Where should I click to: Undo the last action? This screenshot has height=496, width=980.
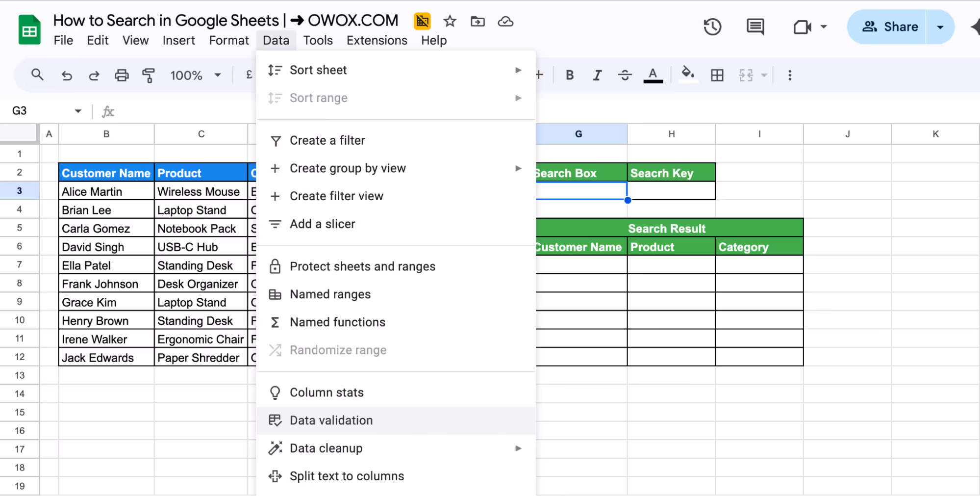click(x=67, y=75)
